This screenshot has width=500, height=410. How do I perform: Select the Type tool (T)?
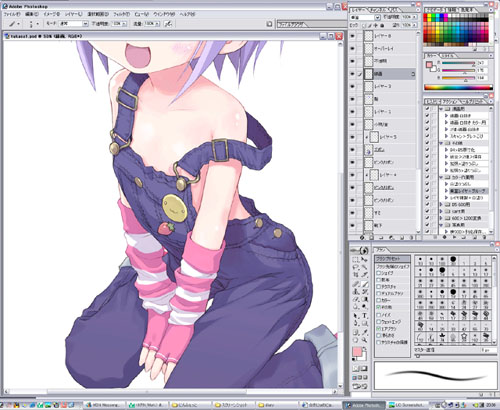point(364,315)
